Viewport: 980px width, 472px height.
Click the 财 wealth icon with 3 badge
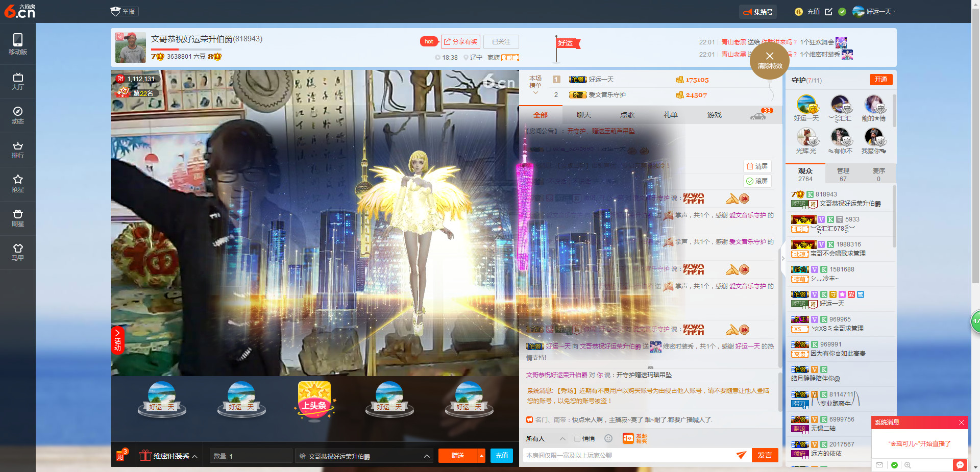tap(121, 455)
